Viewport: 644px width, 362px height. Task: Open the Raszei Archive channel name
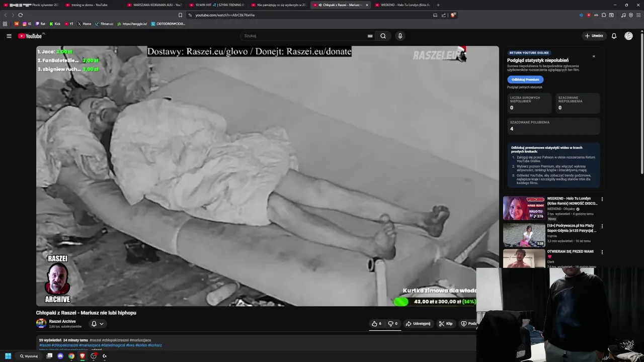[62, 321]
